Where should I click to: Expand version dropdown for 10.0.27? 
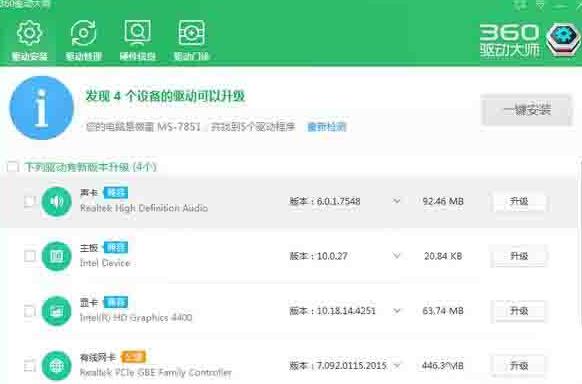click(396, 256)
